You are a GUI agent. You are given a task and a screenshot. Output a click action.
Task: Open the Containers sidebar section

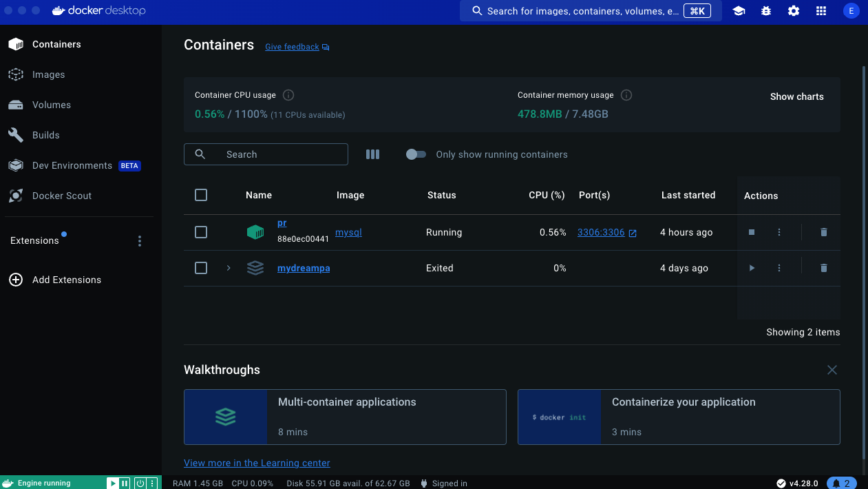coord(81,44)
